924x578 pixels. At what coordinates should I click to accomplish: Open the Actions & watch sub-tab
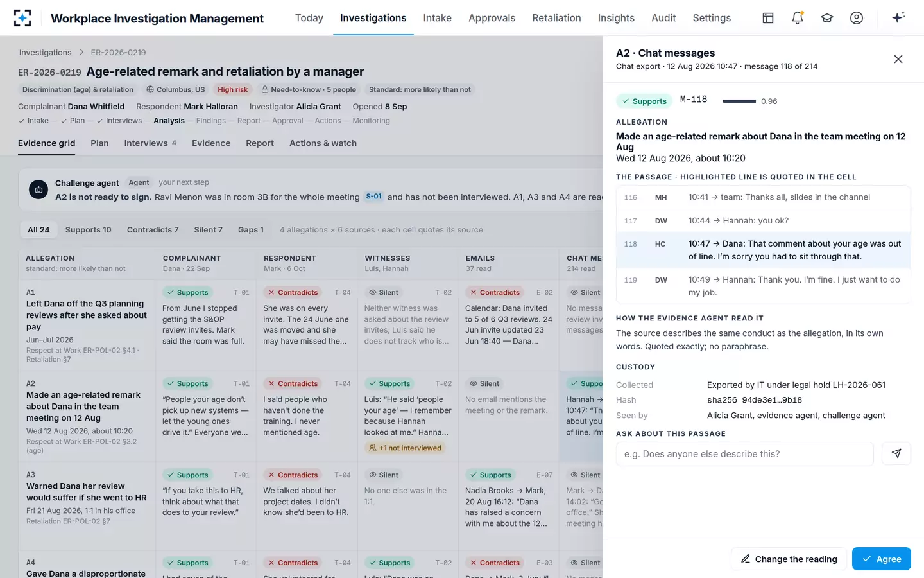click(323, 143)
